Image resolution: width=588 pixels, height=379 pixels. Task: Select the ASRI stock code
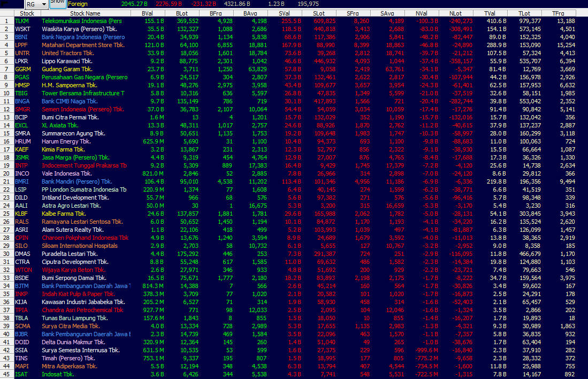click(x=22, y=230)
